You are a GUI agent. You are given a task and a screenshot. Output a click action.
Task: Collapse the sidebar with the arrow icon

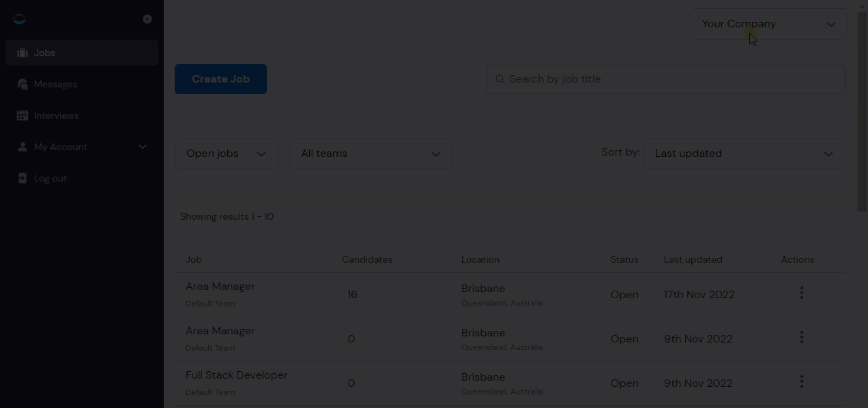click(x=147, y=19)
